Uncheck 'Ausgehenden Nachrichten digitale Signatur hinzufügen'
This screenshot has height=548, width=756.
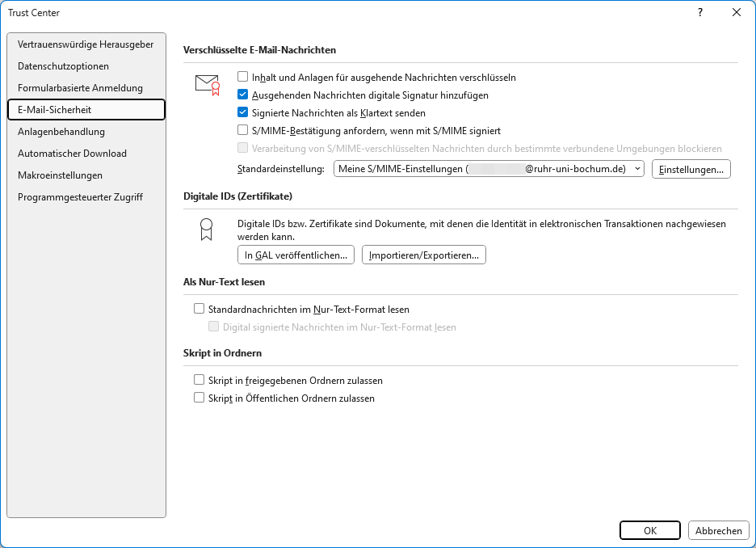click(x=242, y=95)
